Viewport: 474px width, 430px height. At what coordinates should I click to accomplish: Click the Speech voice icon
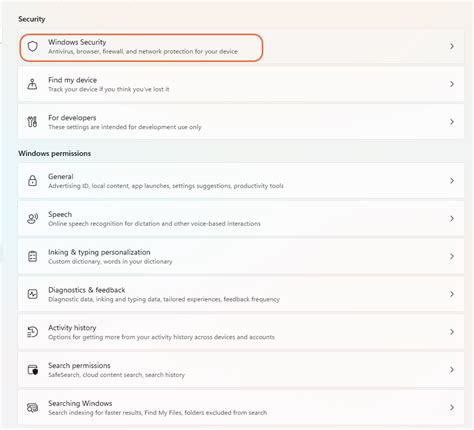[x=32, y=218]
